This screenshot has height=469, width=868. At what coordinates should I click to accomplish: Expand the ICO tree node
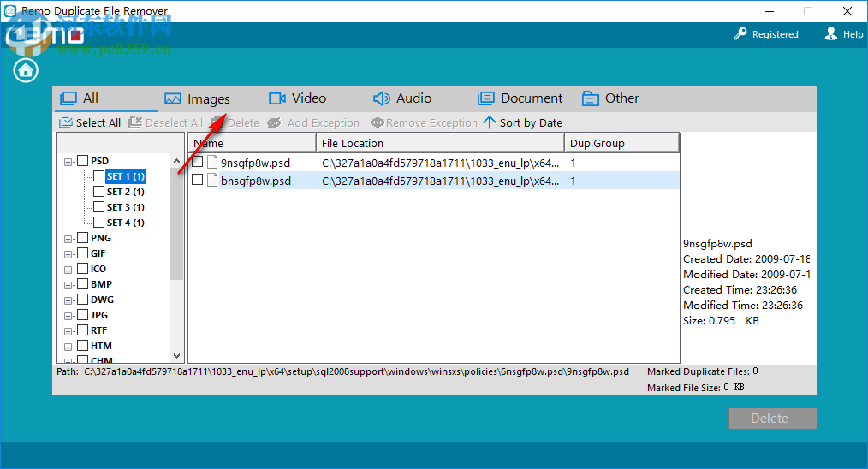pos(68,270)
